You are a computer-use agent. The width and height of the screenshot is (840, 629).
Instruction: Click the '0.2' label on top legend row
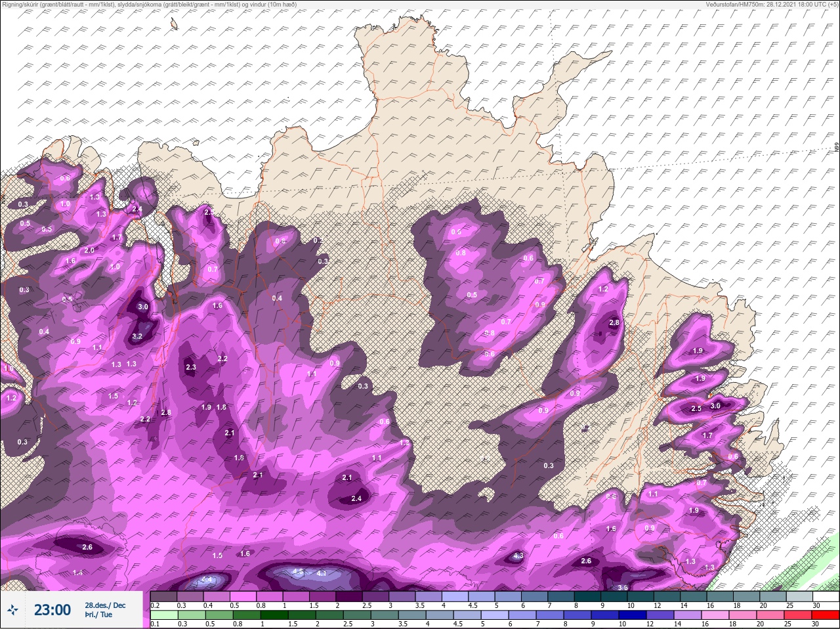(155, 605)
